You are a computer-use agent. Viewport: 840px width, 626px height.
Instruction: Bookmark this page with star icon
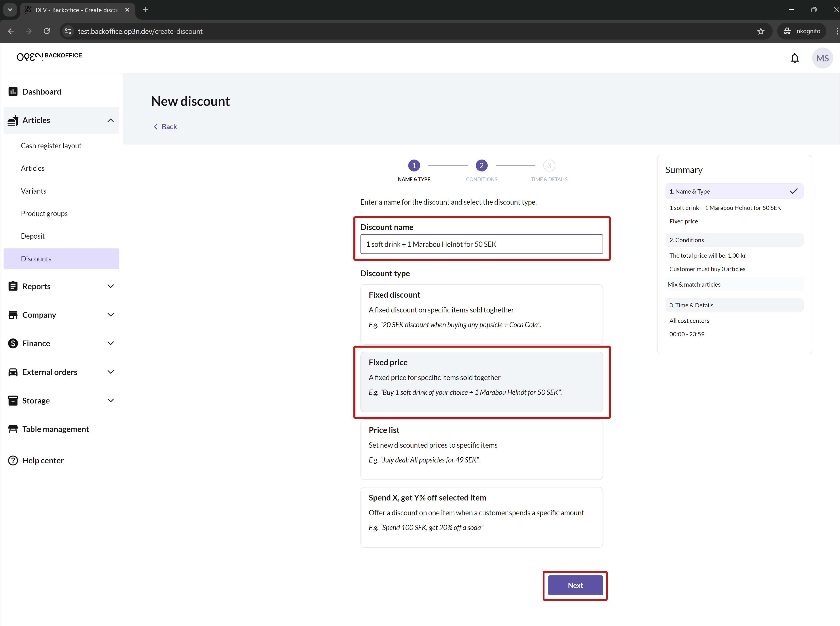point(760,31)
